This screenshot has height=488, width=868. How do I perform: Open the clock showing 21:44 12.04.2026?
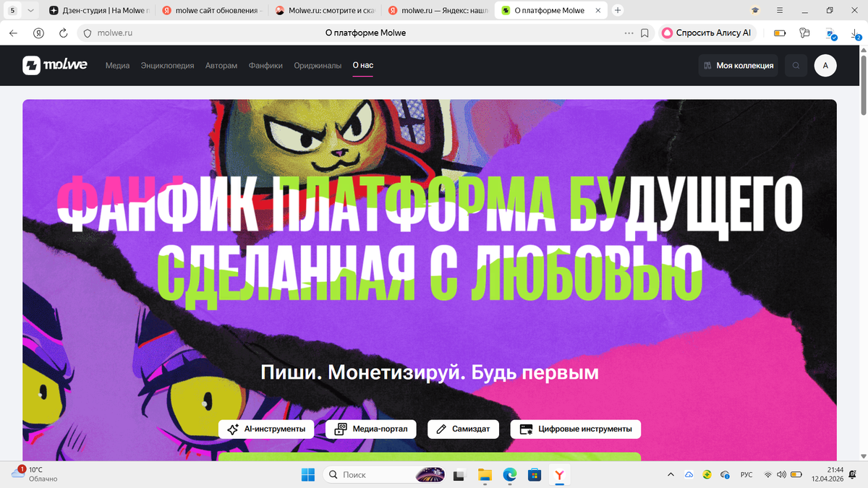(x=826, y=475)
